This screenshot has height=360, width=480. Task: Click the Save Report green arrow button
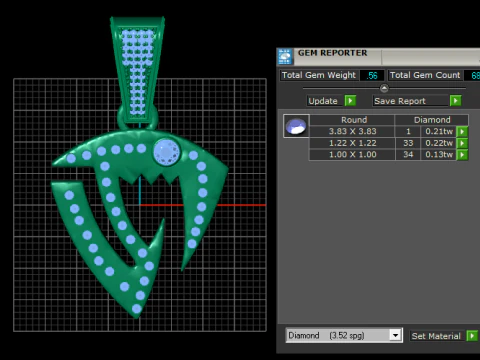pyautogui.click(x=455, y=101)
